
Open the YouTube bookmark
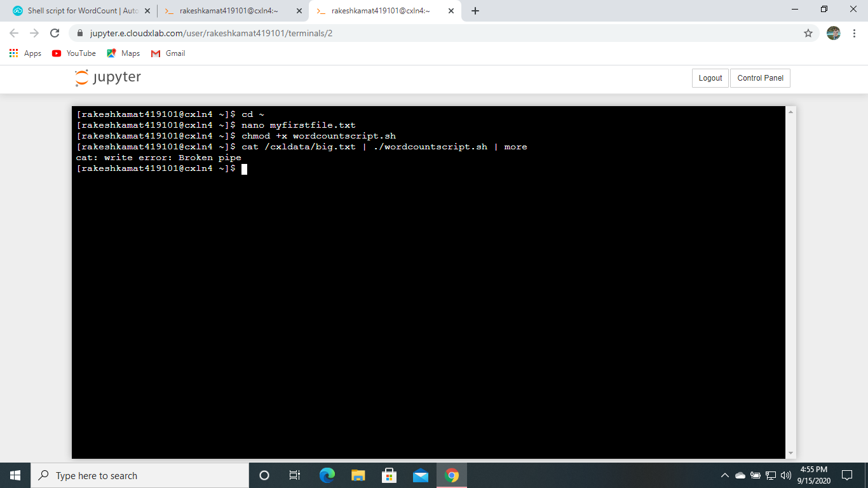pos(74,53)
